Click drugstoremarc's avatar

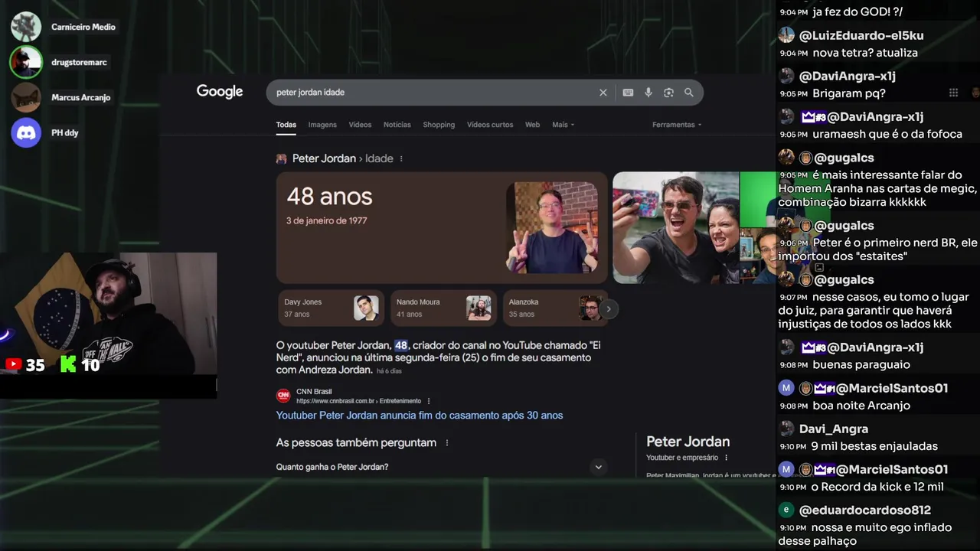point(26,62)
